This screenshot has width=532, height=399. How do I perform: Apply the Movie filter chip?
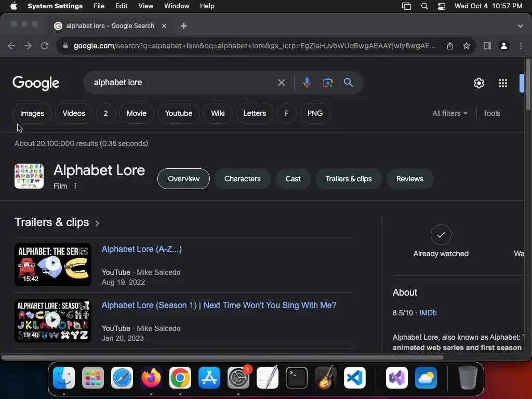pyautogui.click(x=137, y=113)
